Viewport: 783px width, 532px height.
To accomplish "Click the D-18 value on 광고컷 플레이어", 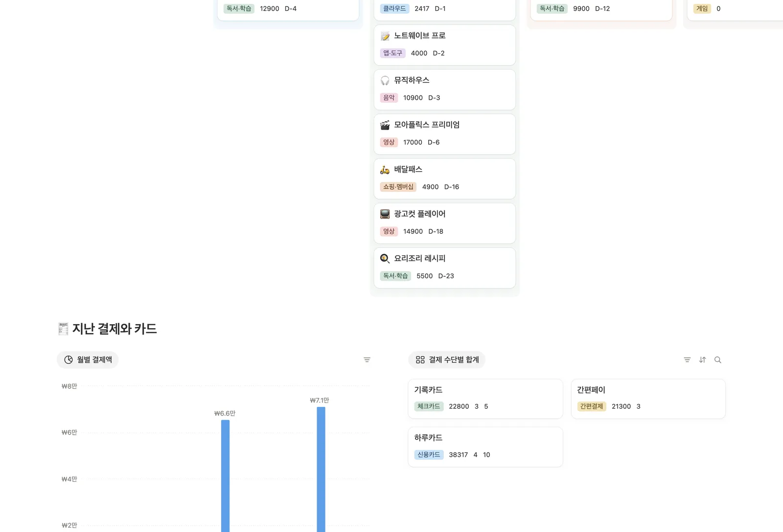I will pos(436,231).
